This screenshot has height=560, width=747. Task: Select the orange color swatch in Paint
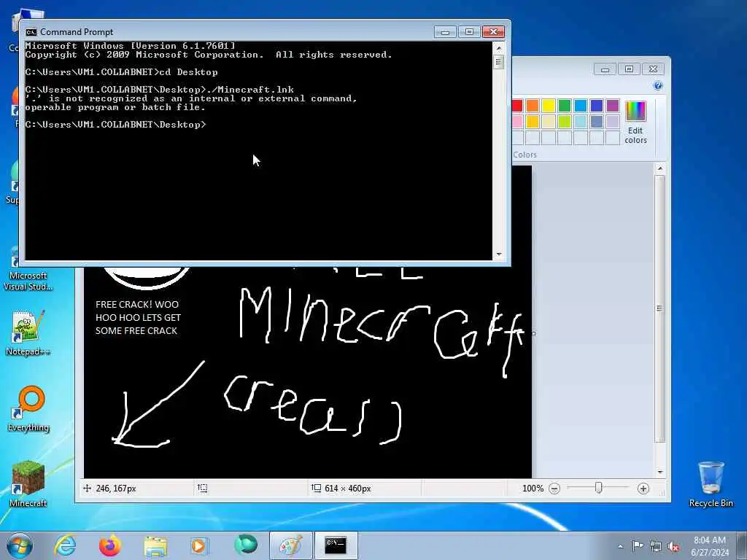533,106
